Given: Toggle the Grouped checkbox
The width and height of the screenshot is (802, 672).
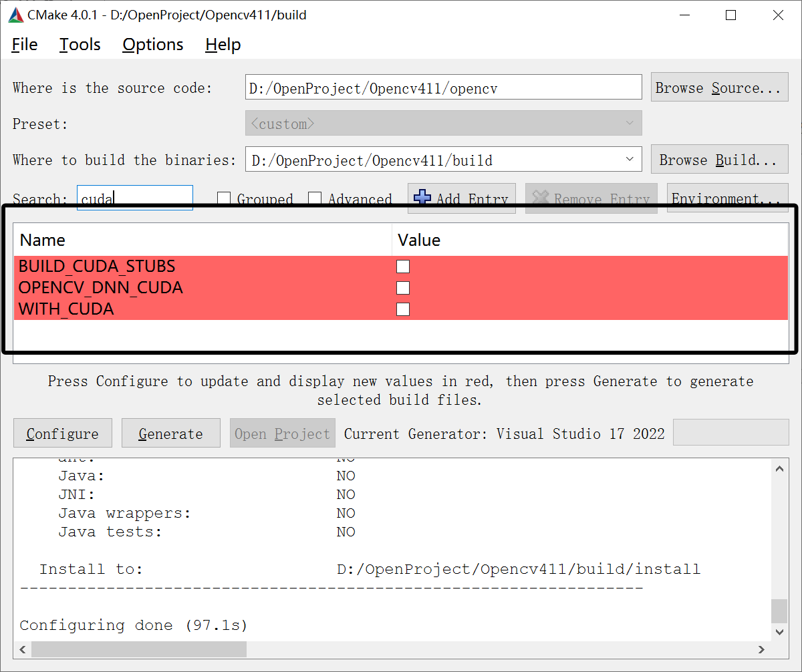Looking at the screenshot, I should point(223,198).
